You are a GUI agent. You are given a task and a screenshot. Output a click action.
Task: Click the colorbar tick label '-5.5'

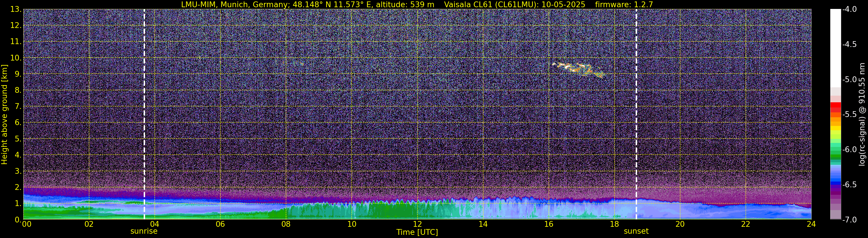click(x=850, y=115)
